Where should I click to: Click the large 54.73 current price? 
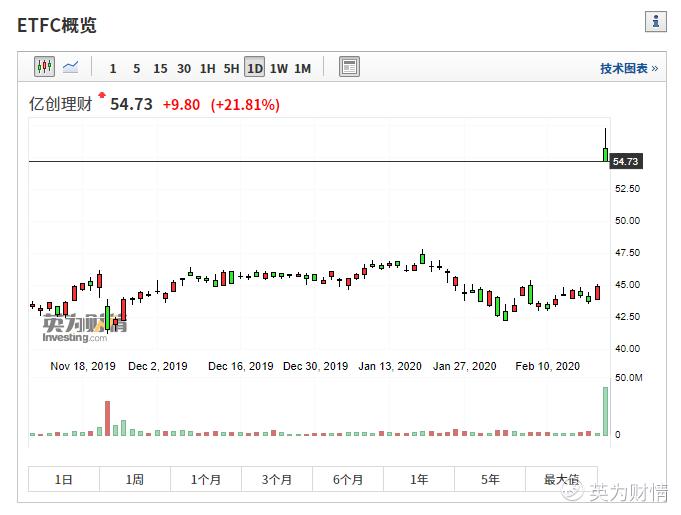coord(131,104)
